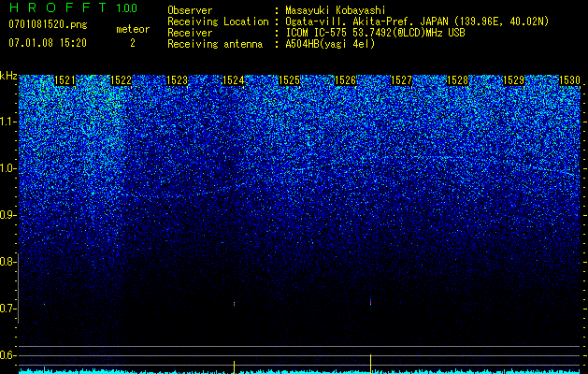
Task: Click the 1.0 kHz axis tick label
Action: (7, 168)
